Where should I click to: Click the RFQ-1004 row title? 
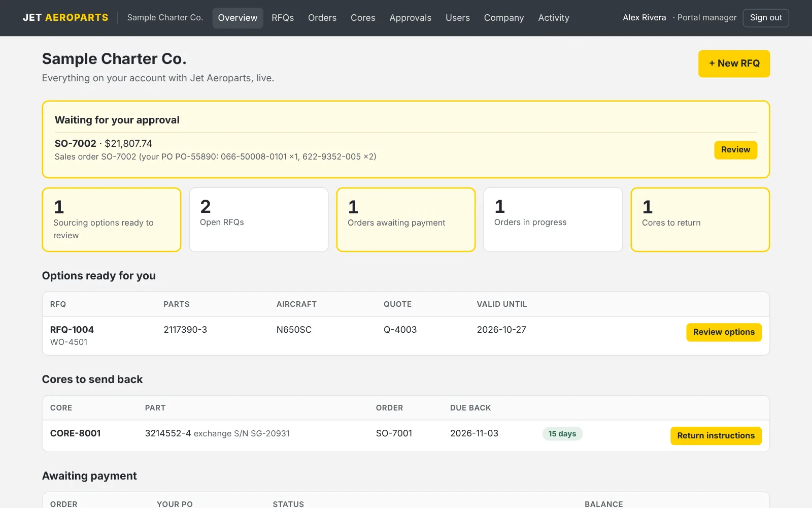click(x=72, y=330)
